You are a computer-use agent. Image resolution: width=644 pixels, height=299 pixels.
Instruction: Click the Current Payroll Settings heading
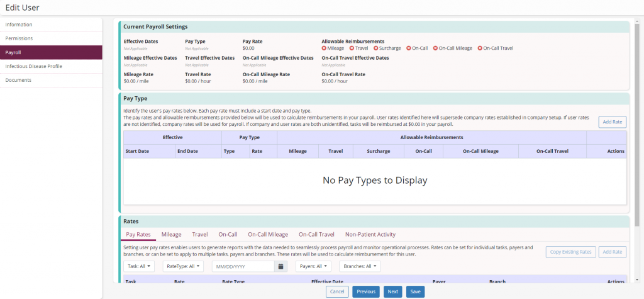[155, 26]
